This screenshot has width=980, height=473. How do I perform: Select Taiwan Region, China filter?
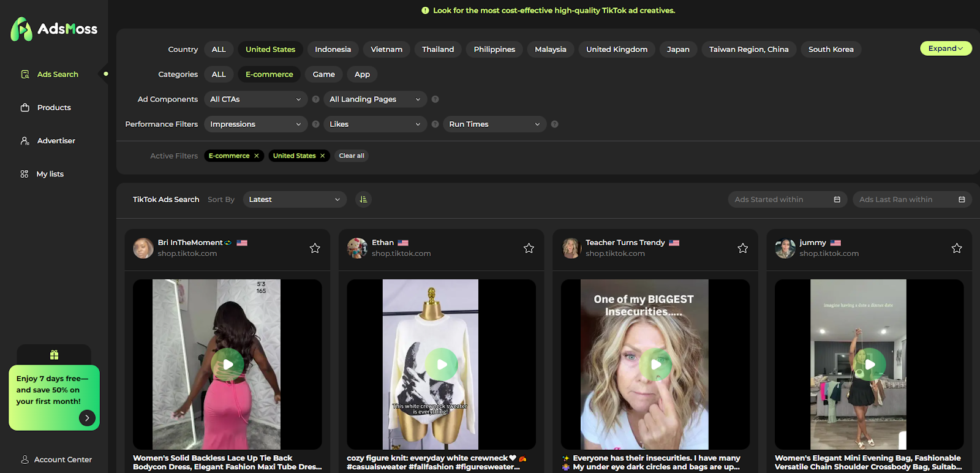(x=749, y=50)
